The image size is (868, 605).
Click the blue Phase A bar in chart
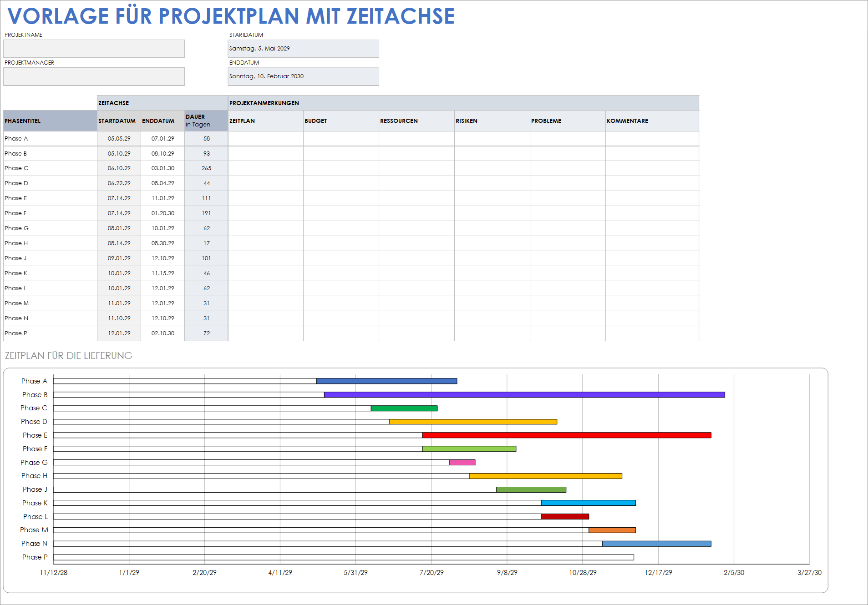pyautogui.click(x=386, y=381)
